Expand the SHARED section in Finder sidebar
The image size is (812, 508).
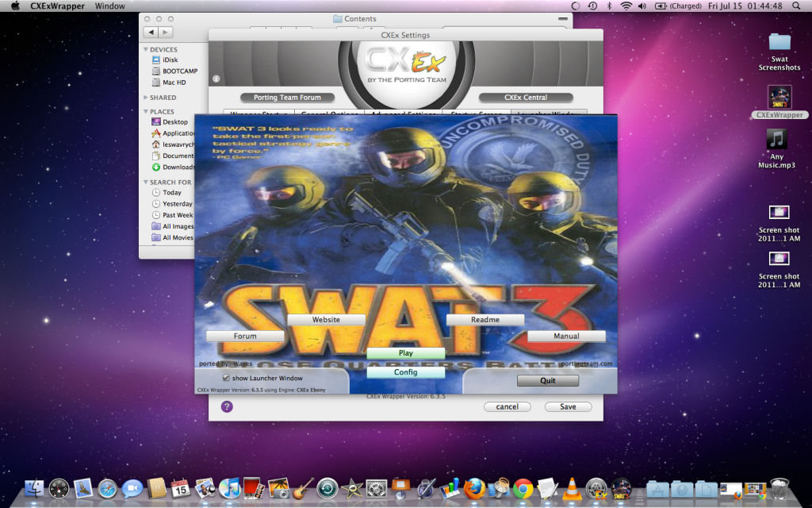coord(146,98)
